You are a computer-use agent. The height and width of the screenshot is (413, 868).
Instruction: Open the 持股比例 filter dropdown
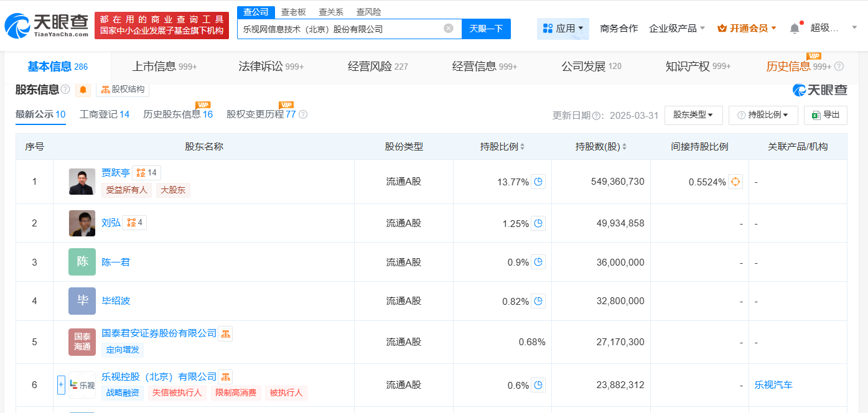click(763, 115)
